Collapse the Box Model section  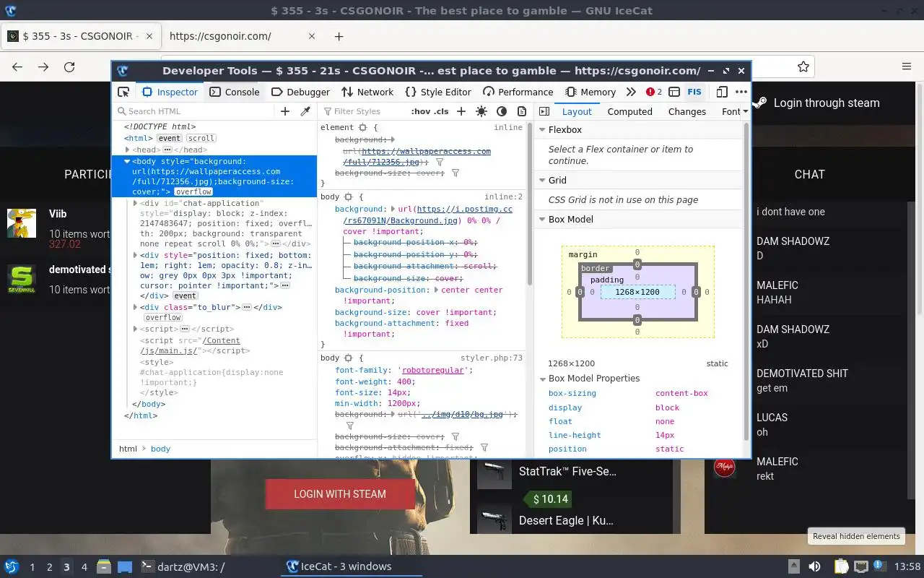point(542,220)
